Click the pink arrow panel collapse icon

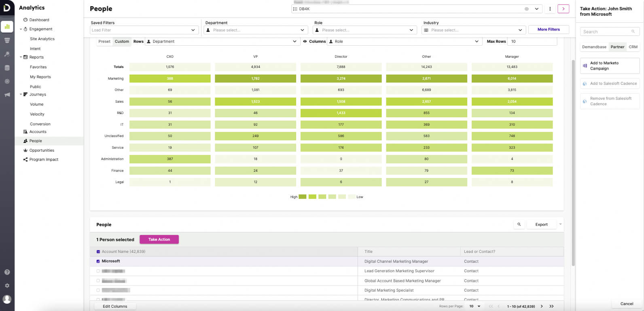tap(563, 9)
